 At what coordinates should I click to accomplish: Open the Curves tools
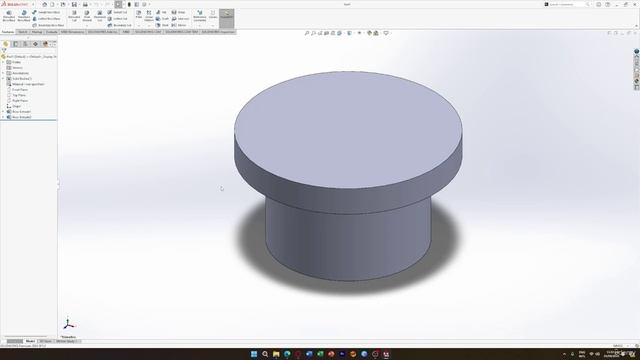213,14
